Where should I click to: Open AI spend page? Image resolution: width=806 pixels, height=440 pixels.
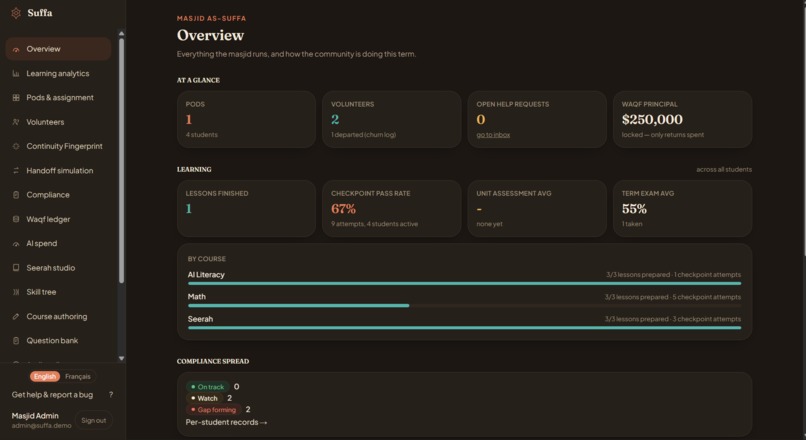[58, 244]
